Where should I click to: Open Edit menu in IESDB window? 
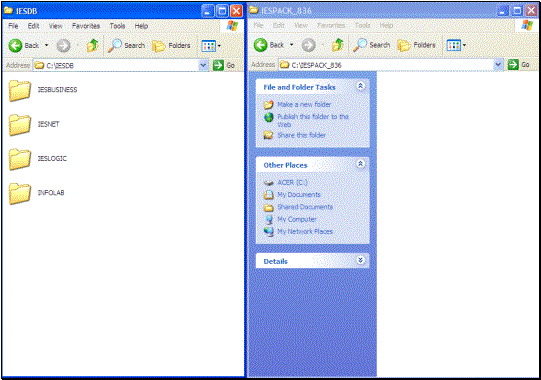point(33,26)
